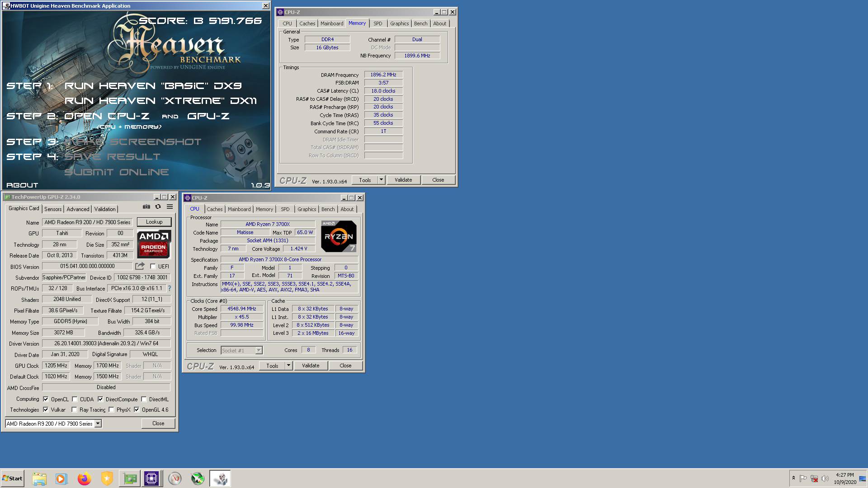The image size is (868, 488).
Task: Open the Windows Start button
Action: [x=12, y=479]
